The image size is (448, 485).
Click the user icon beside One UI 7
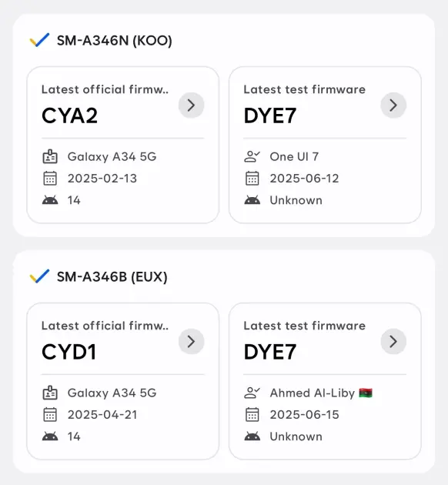252,156
